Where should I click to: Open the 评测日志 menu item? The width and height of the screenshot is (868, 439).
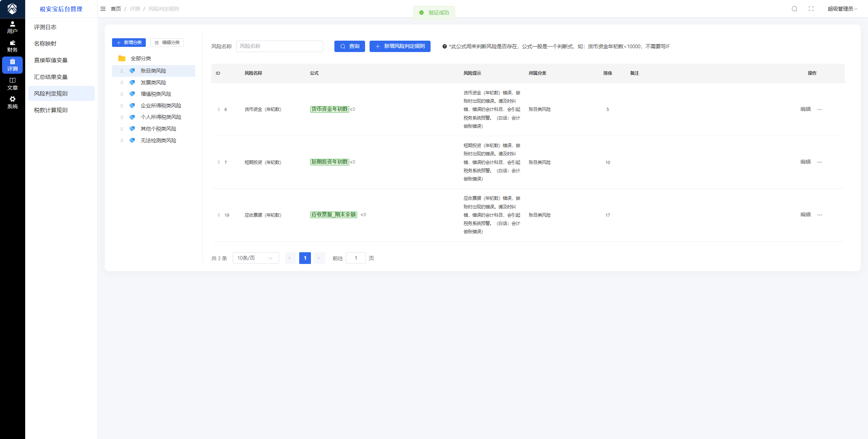coord(45,27)
